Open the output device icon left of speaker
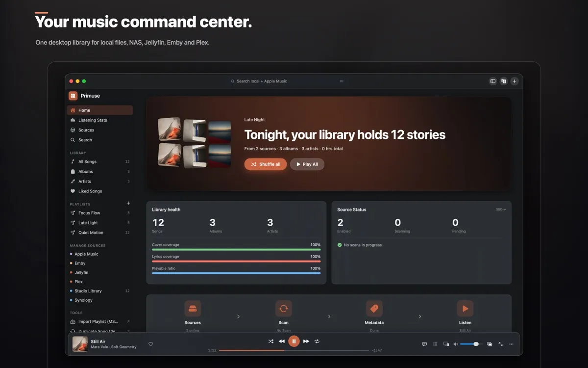The width and height of the screenshot is (588, 368). point(446,344)
